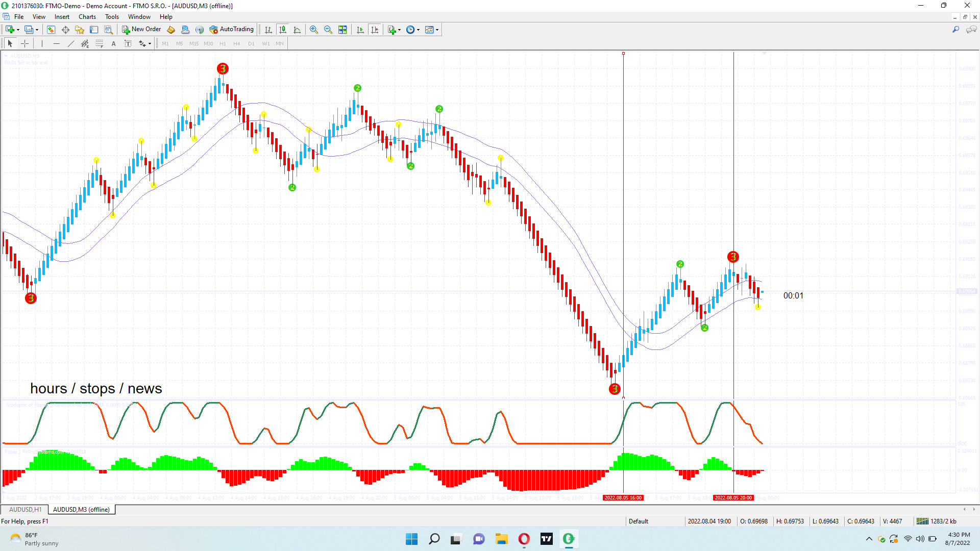
Task: Select the text label tool
Action: pos(128,44)
